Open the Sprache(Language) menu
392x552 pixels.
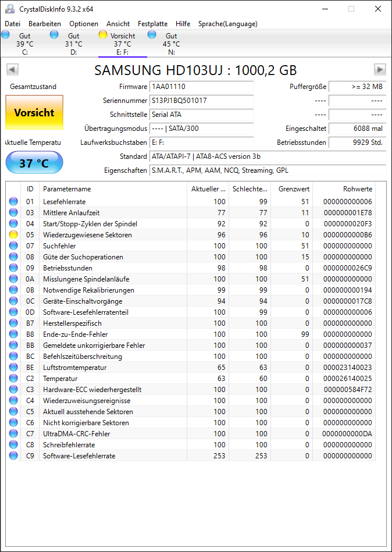[x=227, y=24]
